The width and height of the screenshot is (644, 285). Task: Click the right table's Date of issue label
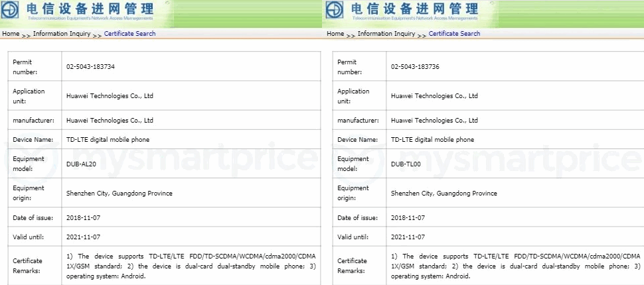coord(359,218)
